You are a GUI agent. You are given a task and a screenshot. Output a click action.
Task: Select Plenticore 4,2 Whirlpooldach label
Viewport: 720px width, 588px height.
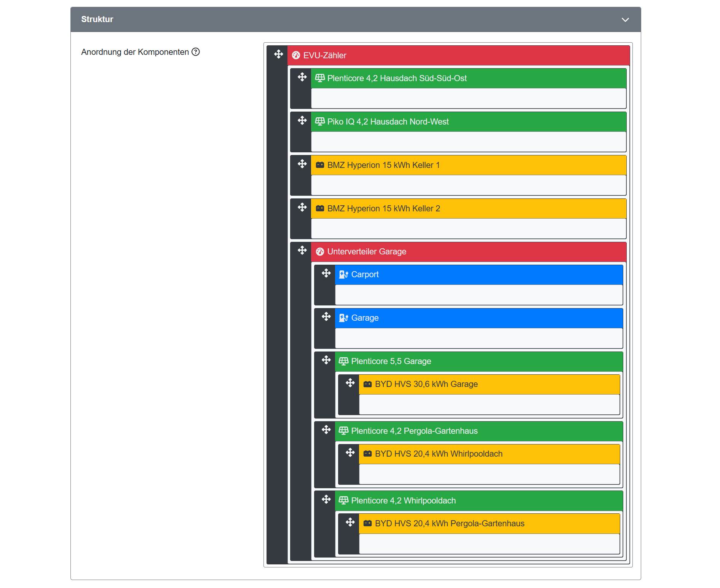click(x=404, y=500)
